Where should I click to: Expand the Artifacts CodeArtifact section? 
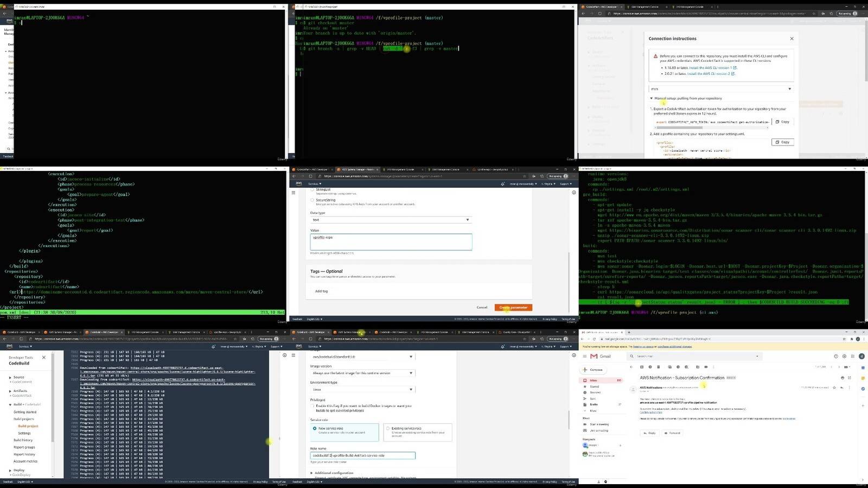coord(10,391)
